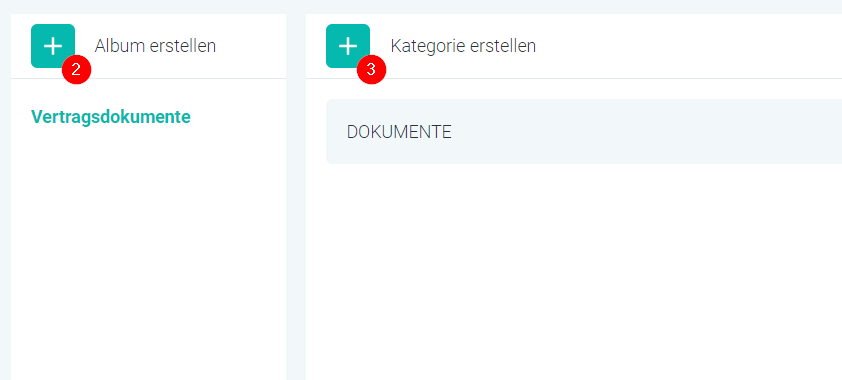This screenshot has width=842, height=380.
Task: Click the divider line under Kategorie erstellen header
Action: 574,78
